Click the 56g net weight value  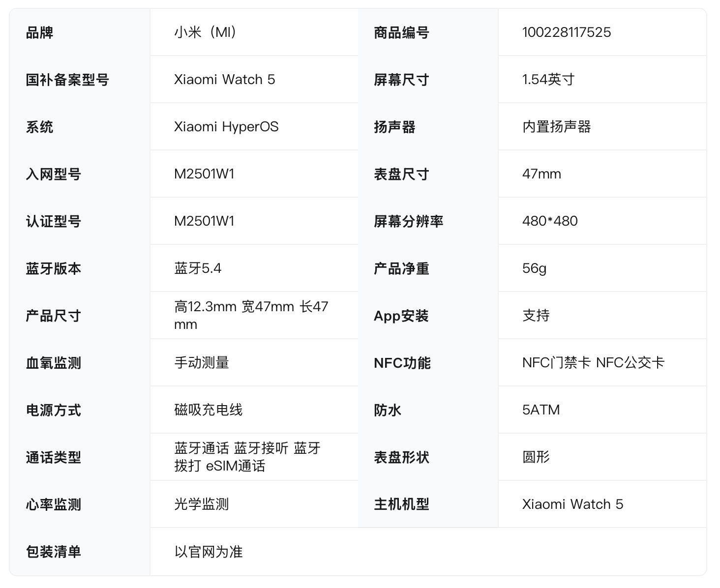[534, 268]
